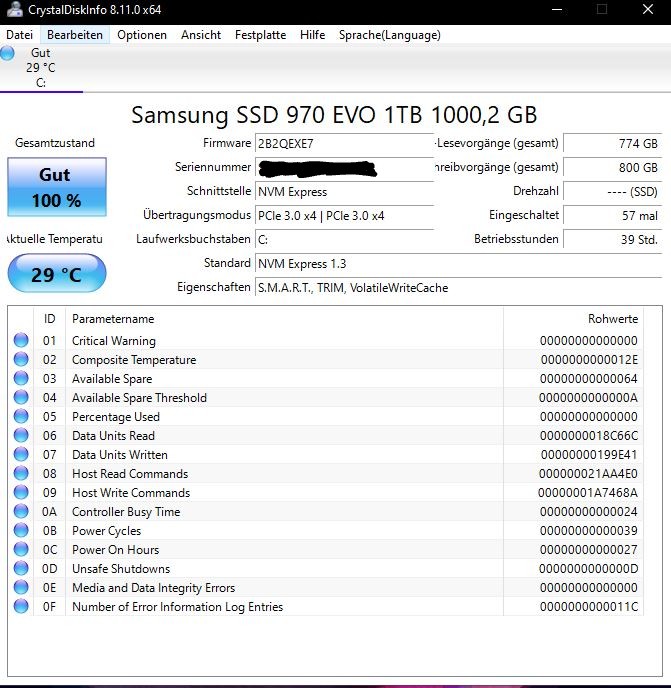The width and height of the screenshot is (671, 688).
Task: Select the Composite Temperature parameter name
Action: 134,360
